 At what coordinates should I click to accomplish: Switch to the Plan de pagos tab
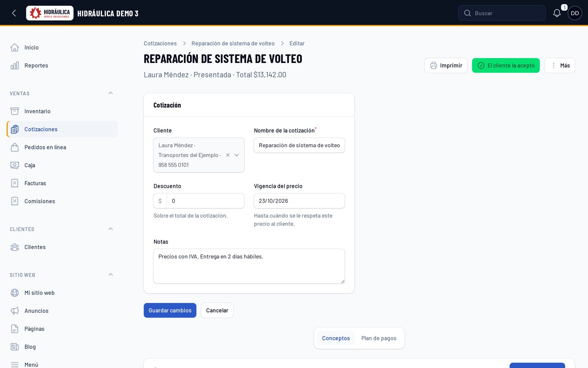(379, 338)
